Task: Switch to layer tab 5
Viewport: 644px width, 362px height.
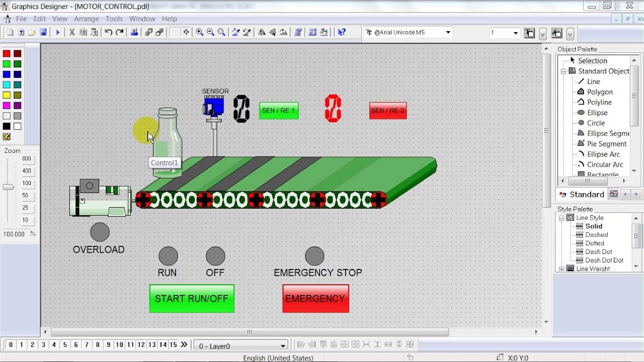Action: tap(65, 344)
